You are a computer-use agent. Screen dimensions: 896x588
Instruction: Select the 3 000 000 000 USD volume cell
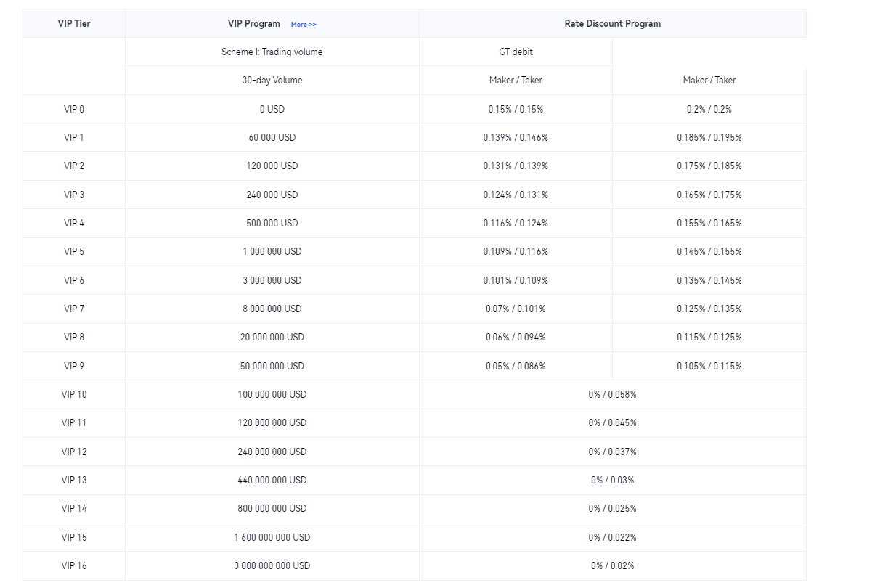click(x=272, y=565)
